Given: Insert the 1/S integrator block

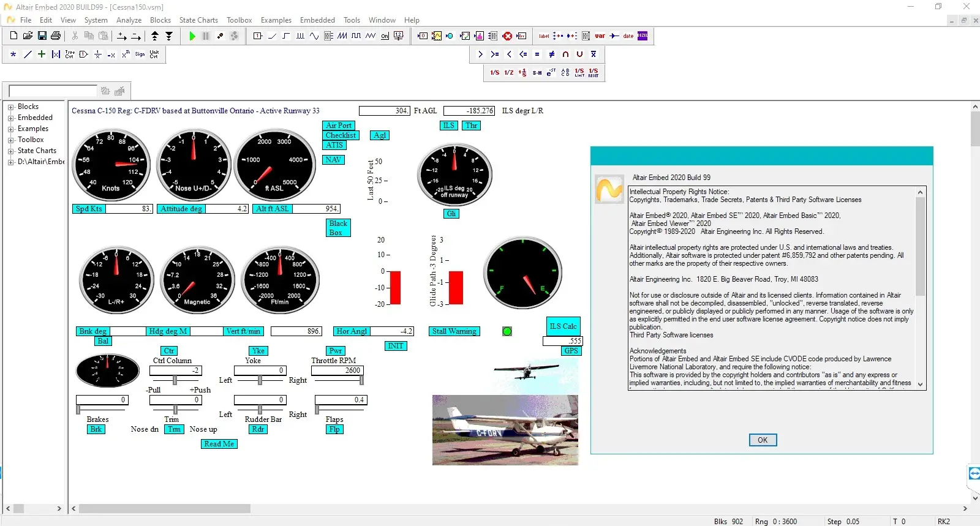Looking at the screenshot, I should (x=495, y=72).
